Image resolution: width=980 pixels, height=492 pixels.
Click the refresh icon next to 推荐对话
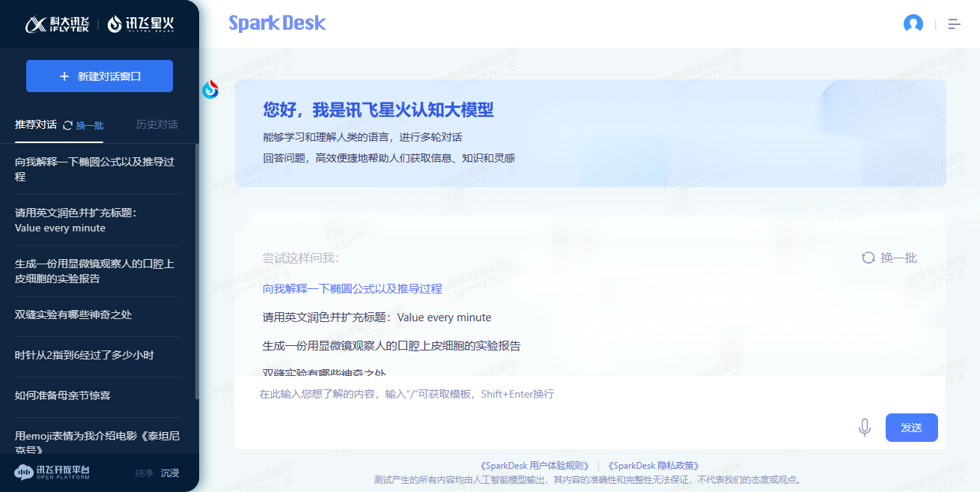(66, 125)
